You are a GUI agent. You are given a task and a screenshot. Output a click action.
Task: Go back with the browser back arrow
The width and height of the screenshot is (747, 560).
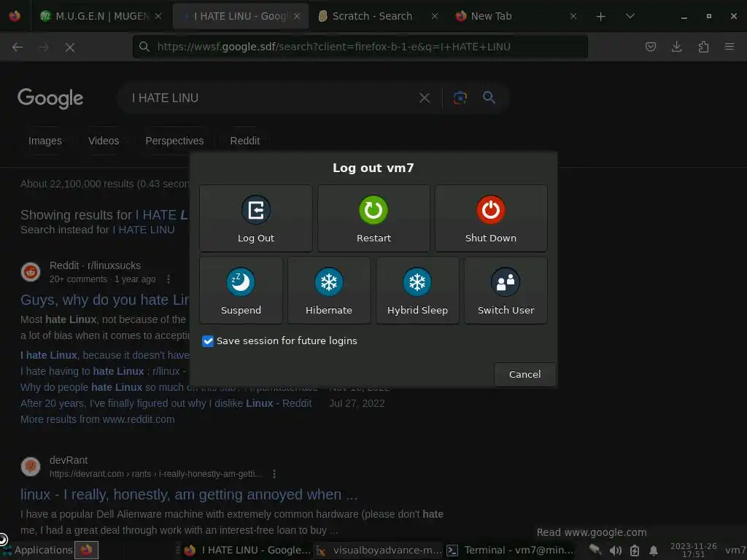pos(18,47)
